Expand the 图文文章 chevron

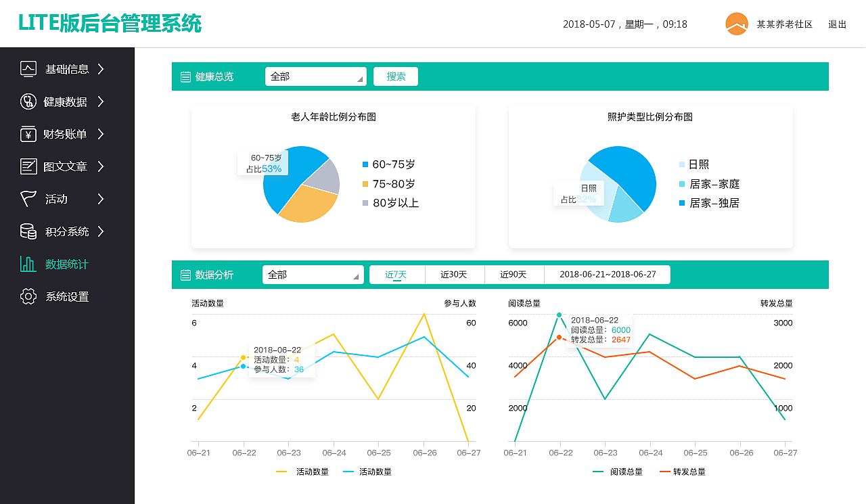click(x=101, y=166)
